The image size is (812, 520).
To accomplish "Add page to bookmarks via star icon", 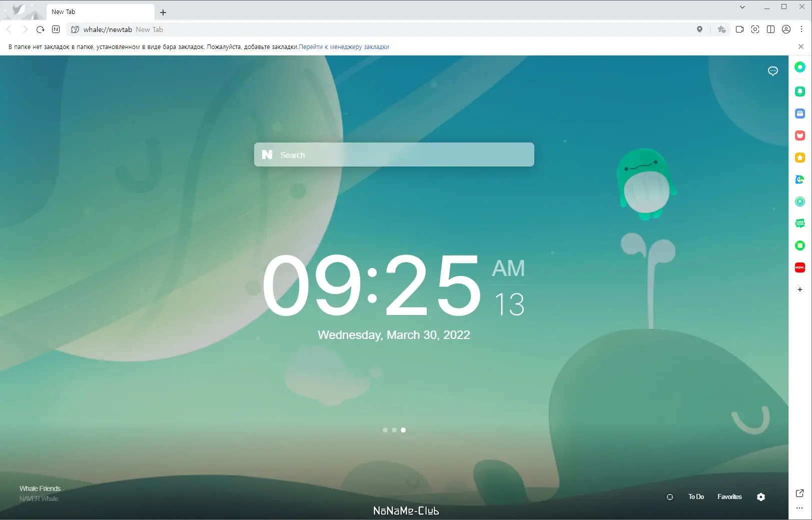I will (x=721, y=29).
